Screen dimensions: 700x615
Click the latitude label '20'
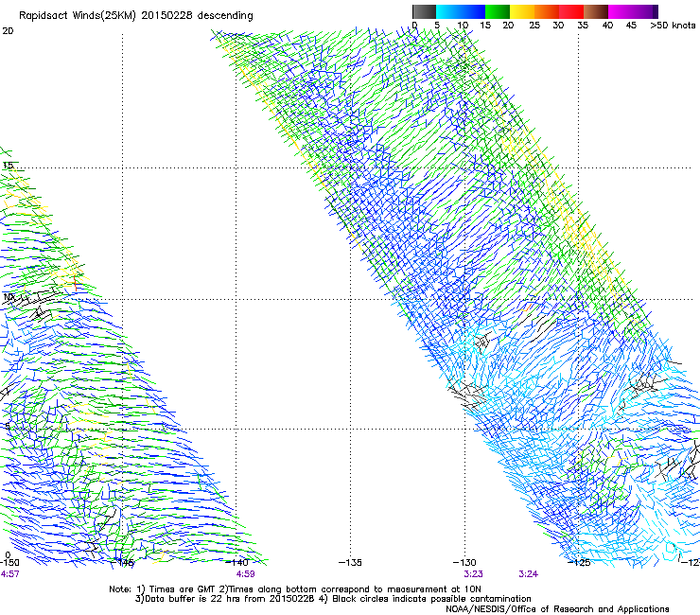8,31
